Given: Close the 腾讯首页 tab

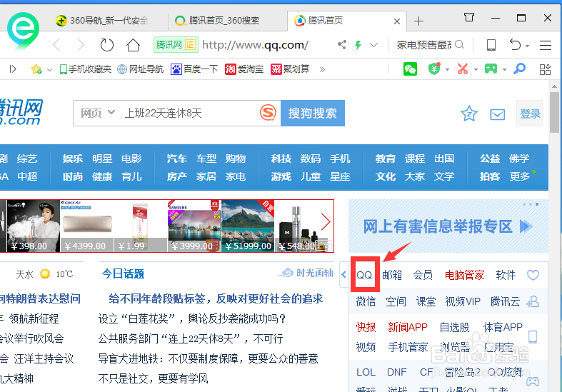Looking at the screenshot, I should pos(397,21).
